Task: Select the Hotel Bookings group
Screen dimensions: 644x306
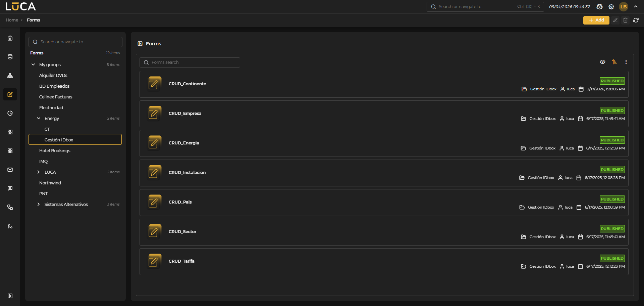Action: [x=55, y=150]
